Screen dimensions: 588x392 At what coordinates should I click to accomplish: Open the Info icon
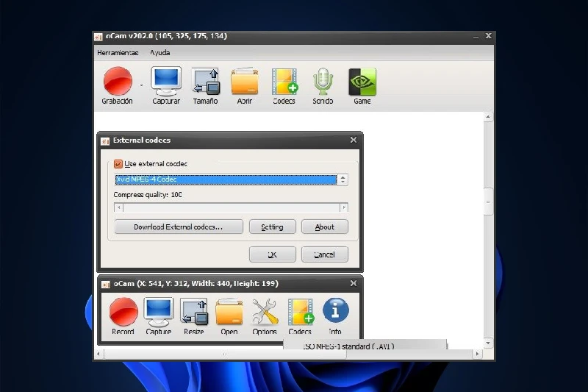tap(336, 310)
